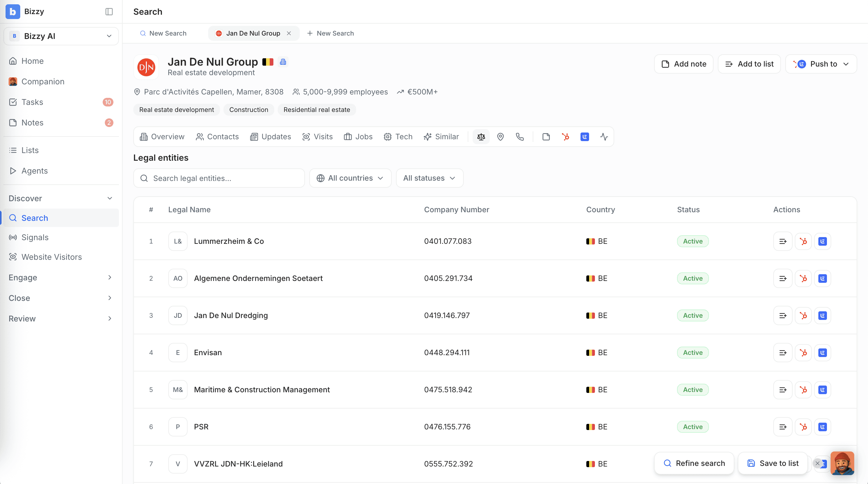Expand the Close section
868x484 pixels.
[61, 298]
